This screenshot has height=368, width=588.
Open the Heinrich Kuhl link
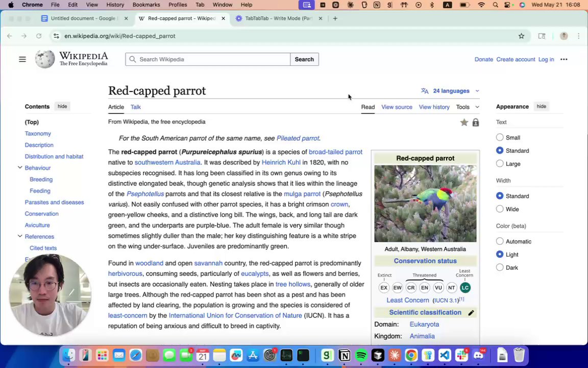click(281, 162)
